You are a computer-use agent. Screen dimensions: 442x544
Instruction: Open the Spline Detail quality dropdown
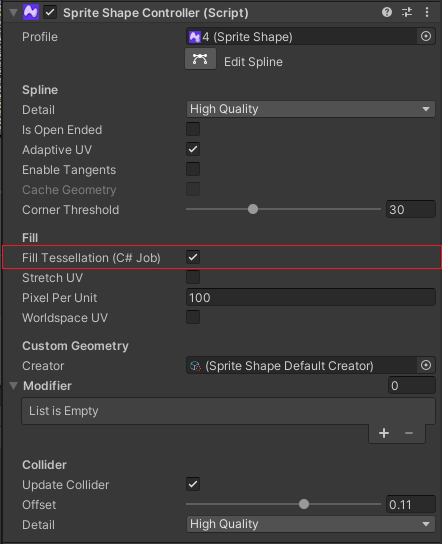311,109
